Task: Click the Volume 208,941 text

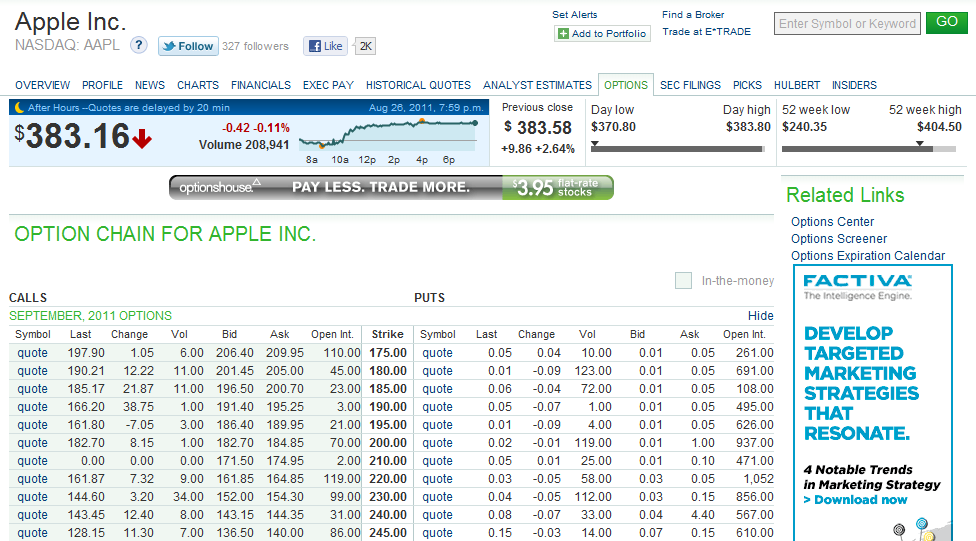Action: pos(244,145)
